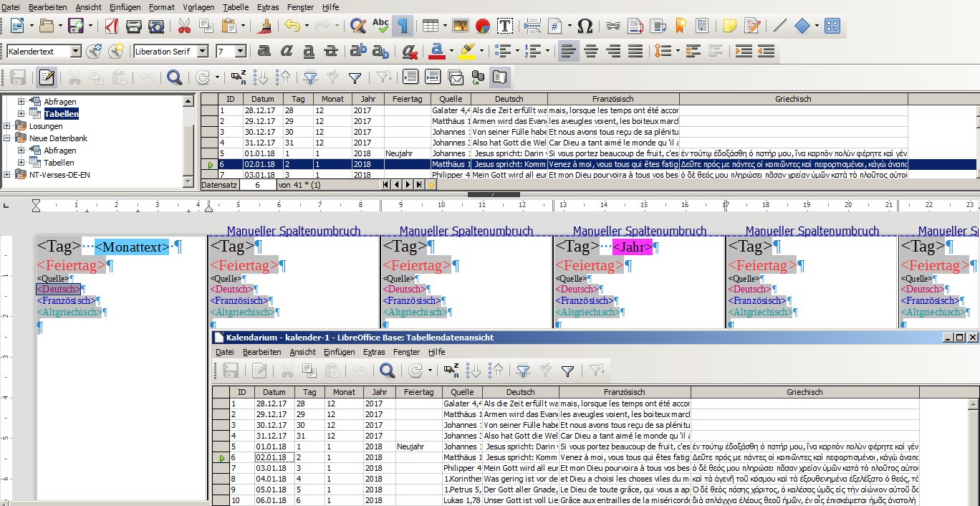Open the Format menu

[x=162, y=7]
